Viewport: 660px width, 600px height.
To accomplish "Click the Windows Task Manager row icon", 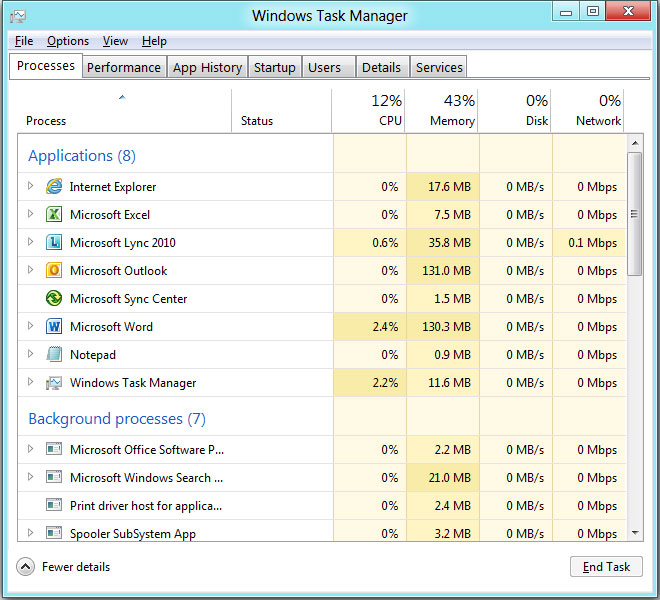I will (54, 383).
